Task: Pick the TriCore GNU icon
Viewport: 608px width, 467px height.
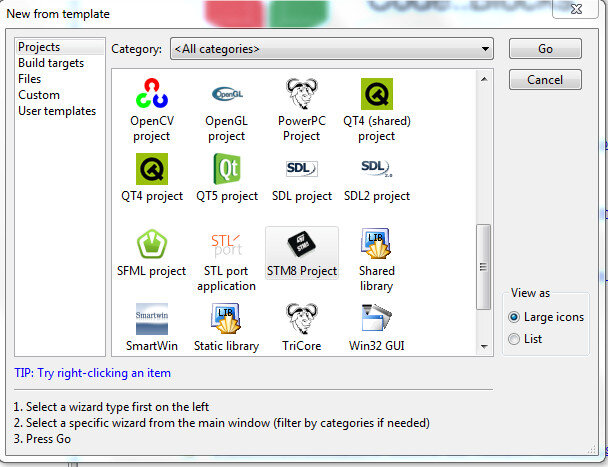Action: pos(302,319)
